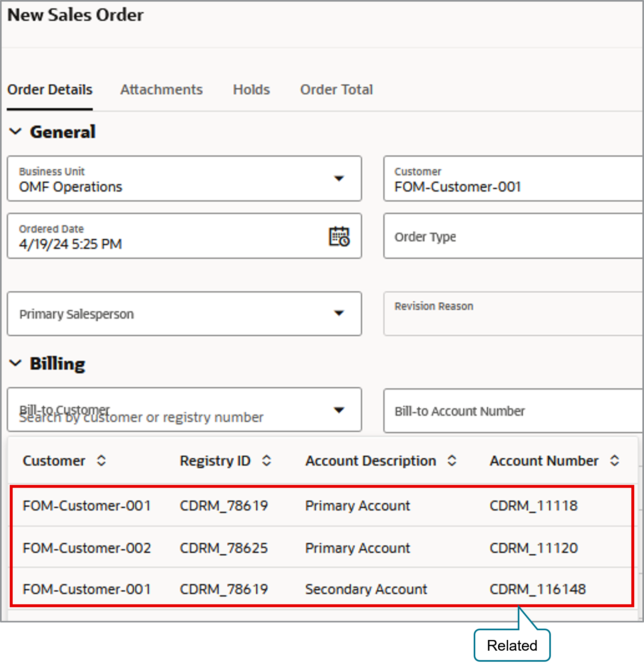Switch to the Order Details tab

point(50,90)
